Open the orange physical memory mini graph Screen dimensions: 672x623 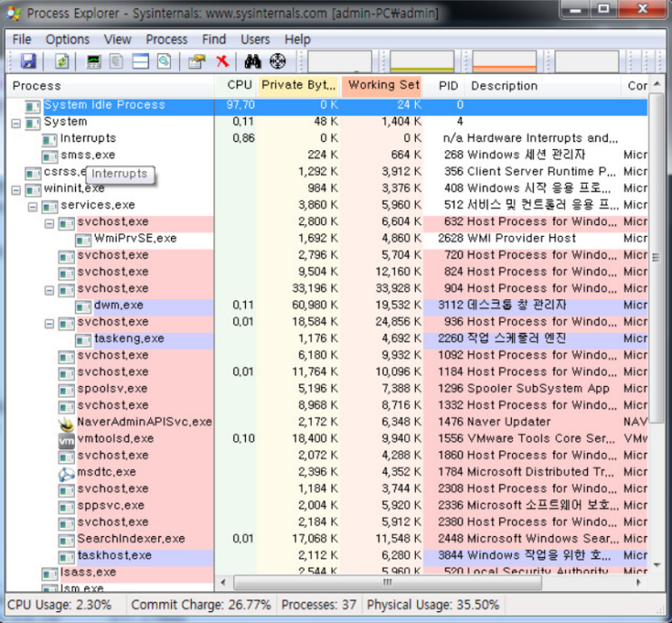coord(505,61)
